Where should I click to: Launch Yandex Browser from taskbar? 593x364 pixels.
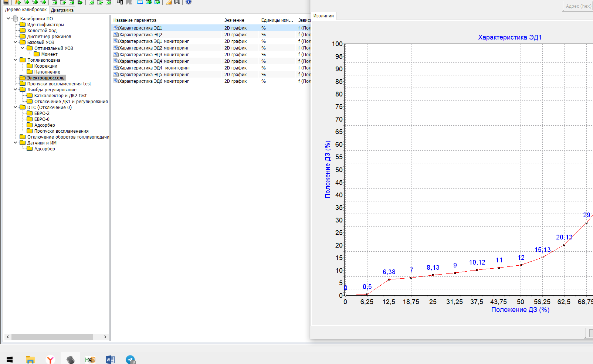[x=50, y=359]
